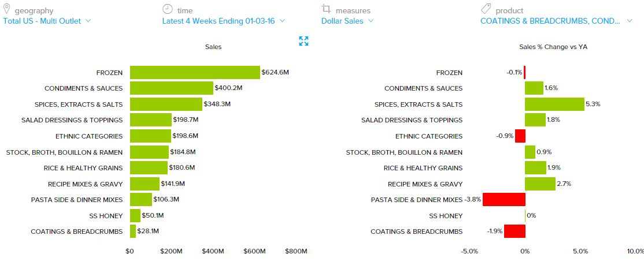Select the 5.3% Spices change bar
This screenshot has width=644, height=265.
pos(554,104)
